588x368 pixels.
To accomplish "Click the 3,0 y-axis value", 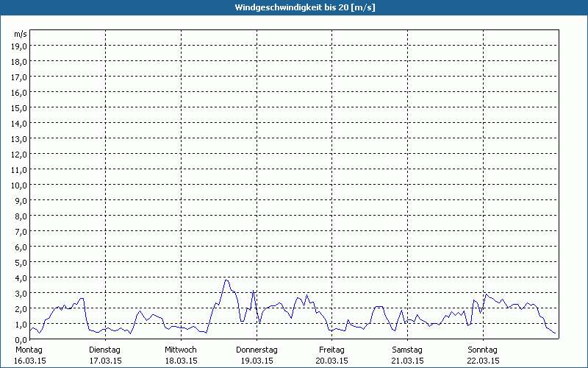I will (x=21, y=293).
